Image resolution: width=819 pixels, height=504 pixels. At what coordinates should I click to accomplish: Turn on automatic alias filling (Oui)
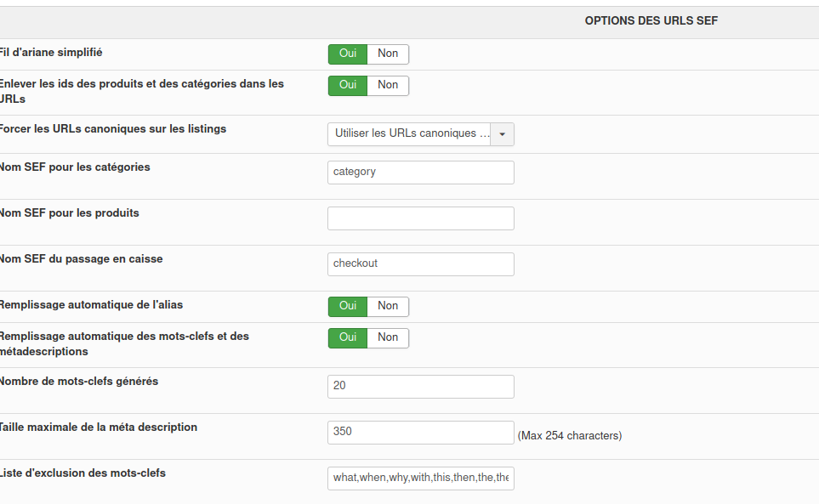[348, 306]
